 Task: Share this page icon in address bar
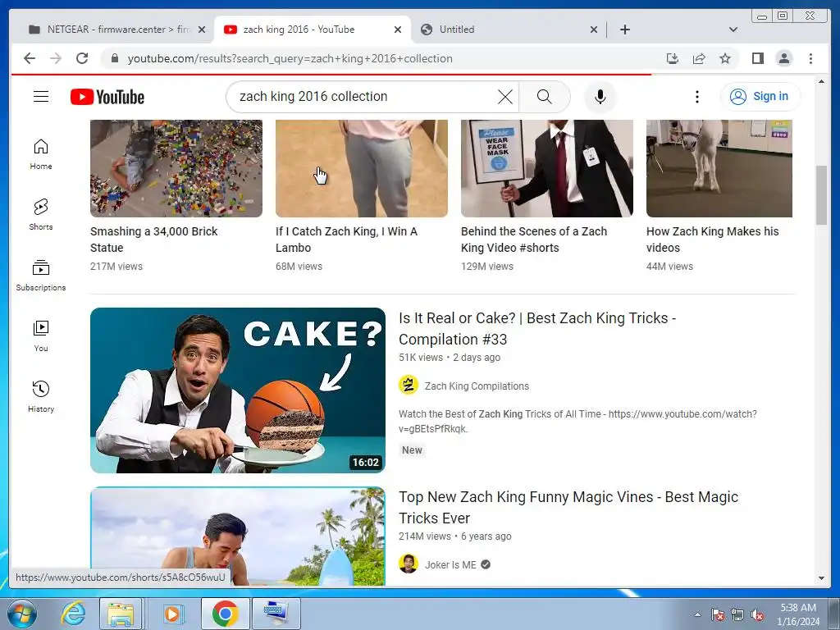pyautogui.click(x=699, y=58)
